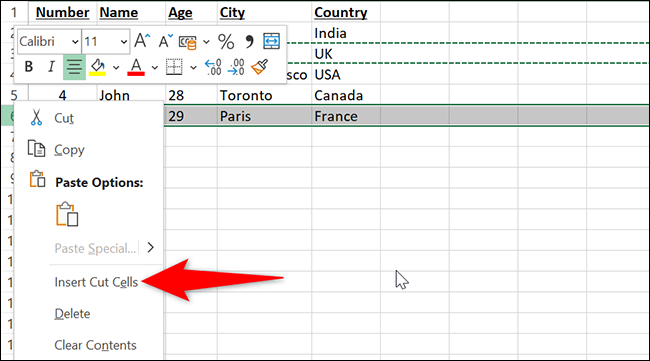Viewport: 650px width, 361px height.
Task: Click the Decrease Decimal icon
Action: pyautogui.click(x=236, y=67)
